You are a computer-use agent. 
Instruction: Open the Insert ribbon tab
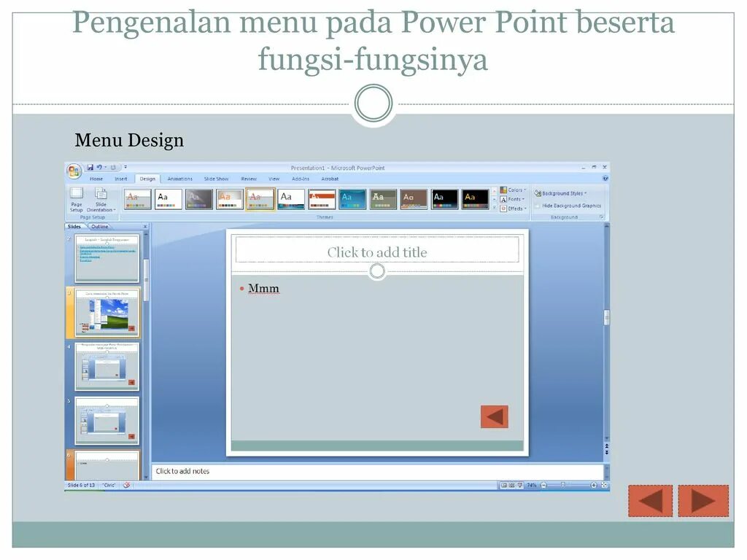pos(121,179)
